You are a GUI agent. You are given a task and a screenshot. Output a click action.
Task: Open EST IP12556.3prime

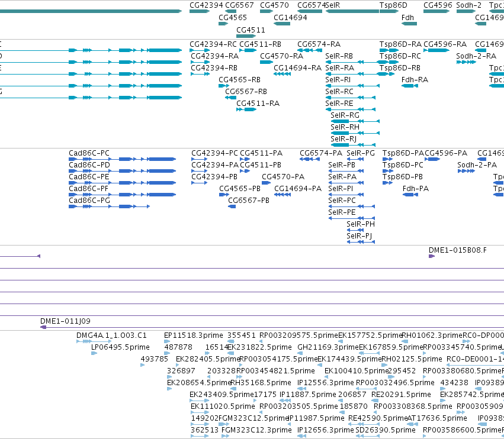coord(326,383)
